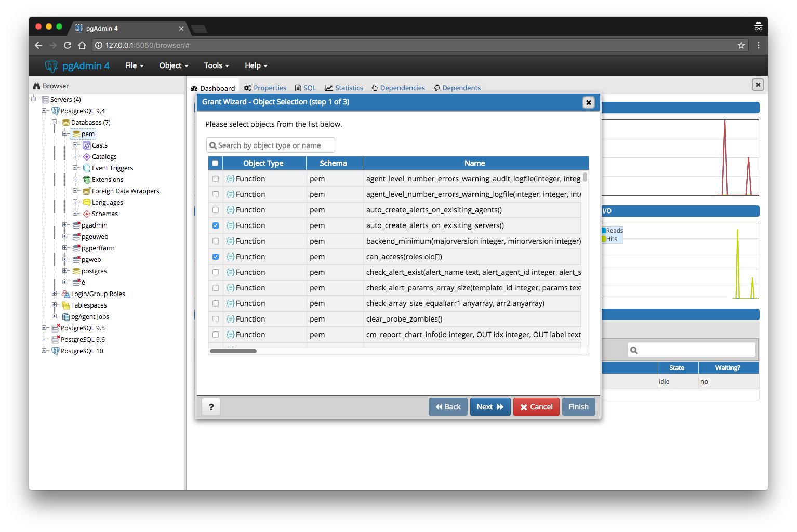Viewport: 797px width, 532px height.
Task: Click the Reads legend color swatch
Action: (x=604, y=230)
